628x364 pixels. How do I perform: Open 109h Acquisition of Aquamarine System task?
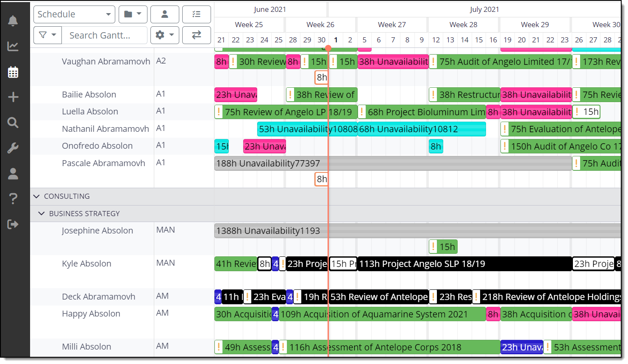pos(382,314)
